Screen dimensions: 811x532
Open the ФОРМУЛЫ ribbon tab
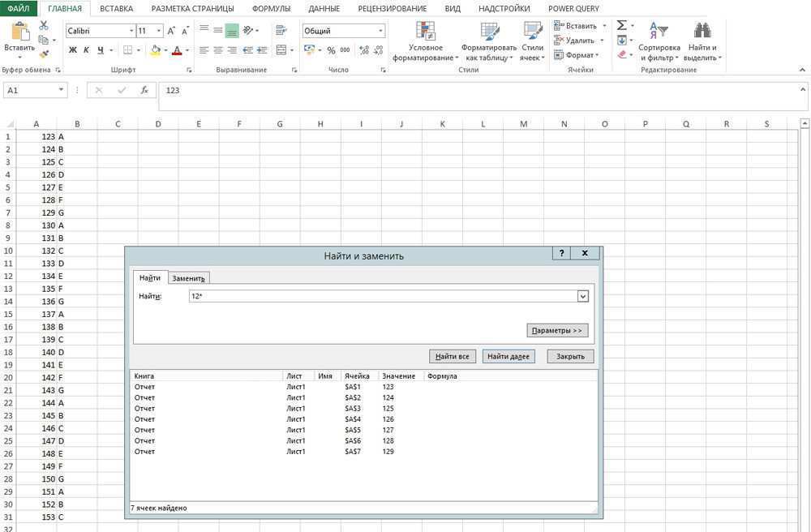[271, 8]
